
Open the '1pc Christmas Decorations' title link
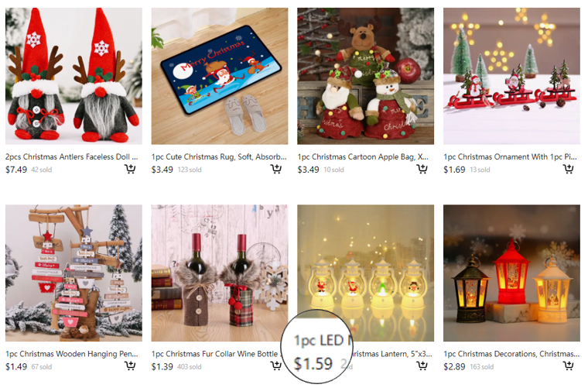511,354
